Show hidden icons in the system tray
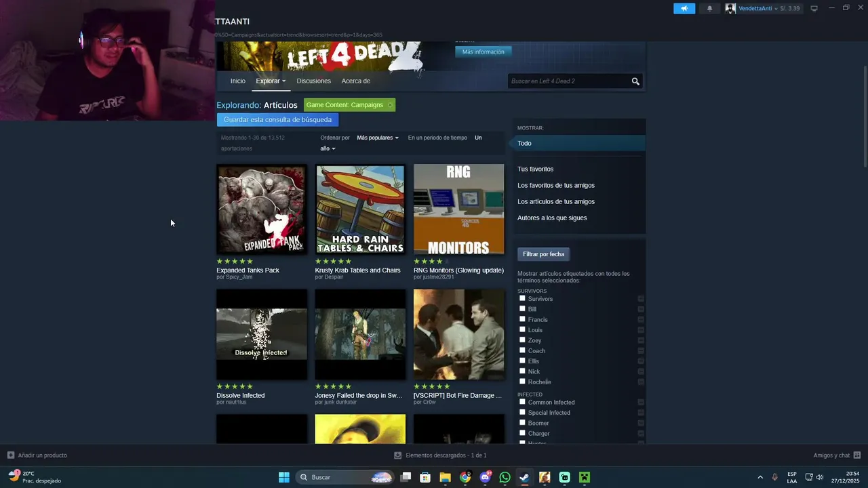The height and width of the screenshot is (488, 868). coord(760,477)
